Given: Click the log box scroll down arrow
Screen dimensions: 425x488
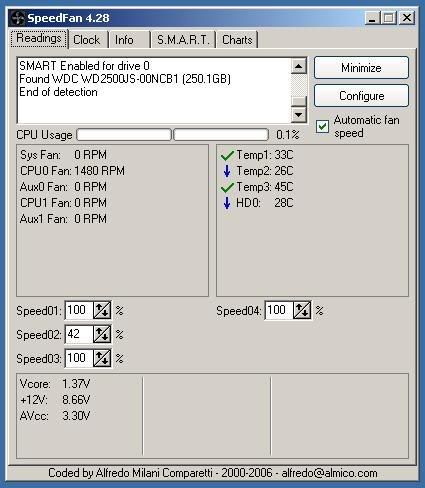Looking at the screenshot, I should click(x=298, y=115).
